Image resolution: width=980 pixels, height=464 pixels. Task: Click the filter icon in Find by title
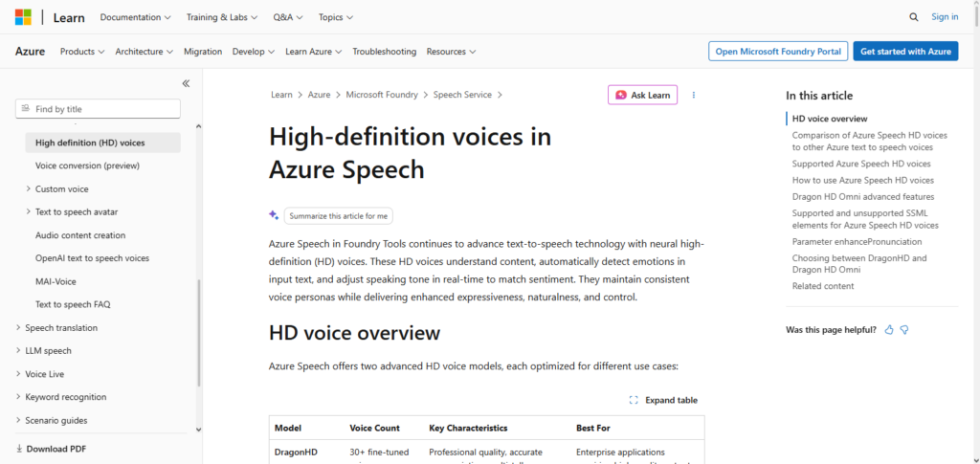click(x=25, y=109)
